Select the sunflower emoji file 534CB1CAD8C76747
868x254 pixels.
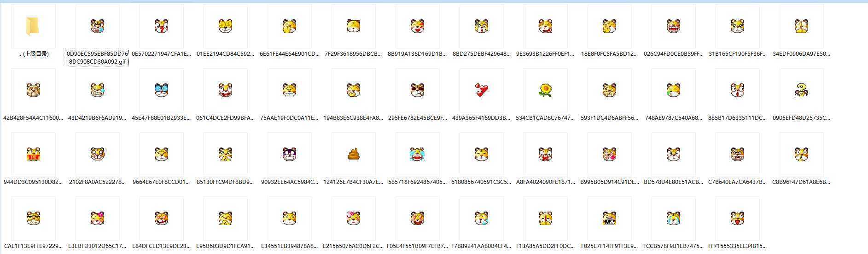(545, 90)
